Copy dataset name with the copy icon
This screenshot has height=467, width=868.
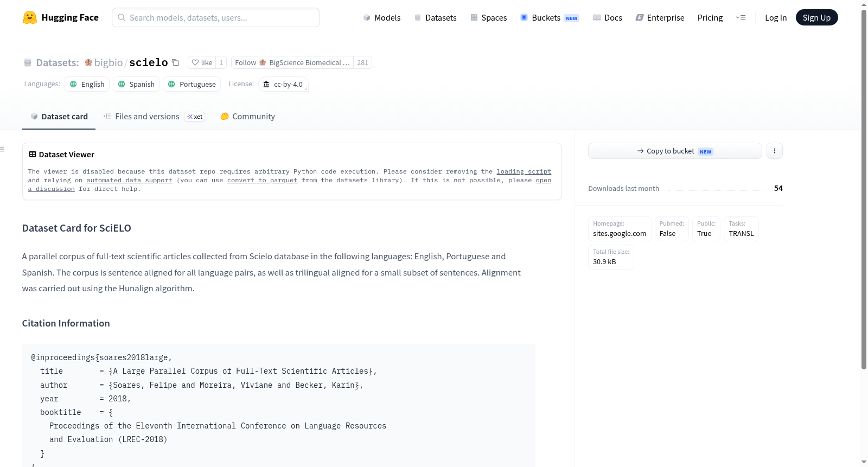pyautogui.click(x=175, y=62)
